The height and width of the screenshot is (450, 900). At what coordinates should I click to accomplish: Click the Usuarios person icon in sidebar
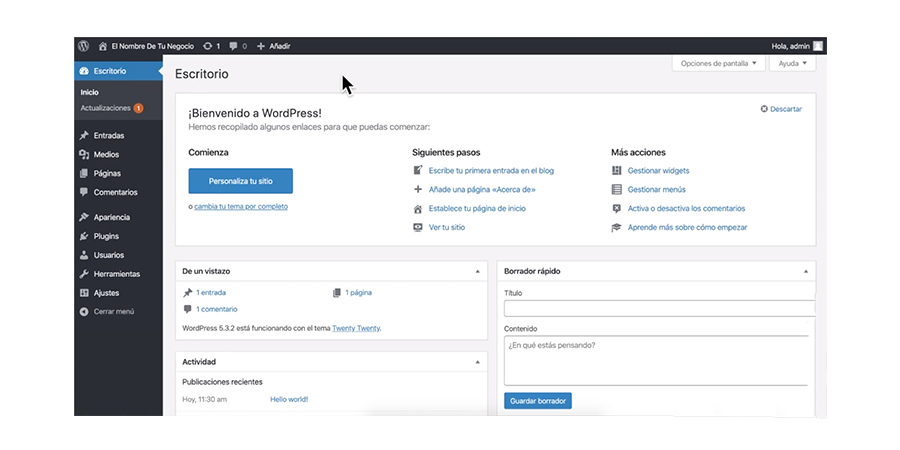click(x=84, y=255)
